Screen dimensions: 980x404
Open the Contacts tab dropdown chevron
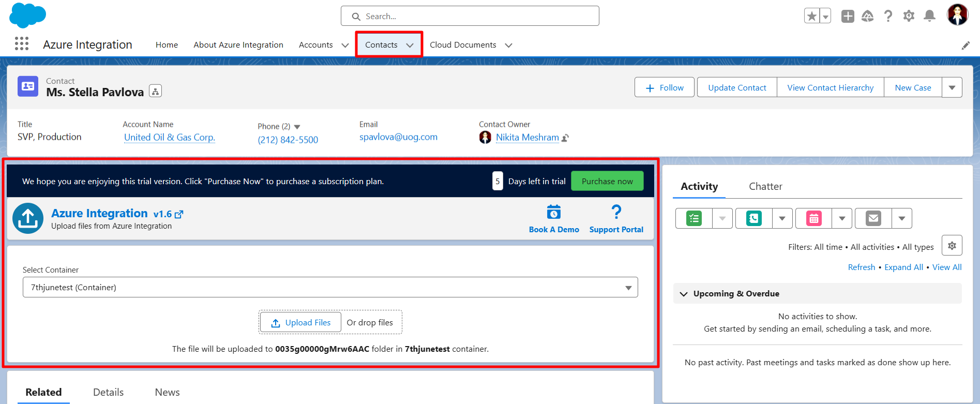point(410,46)
